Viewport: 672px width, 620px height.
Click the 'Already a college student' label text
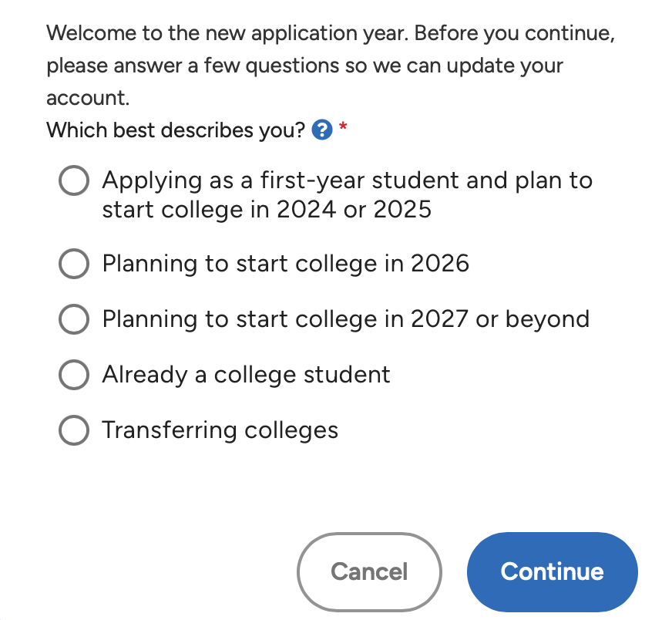tap(246, 375)
